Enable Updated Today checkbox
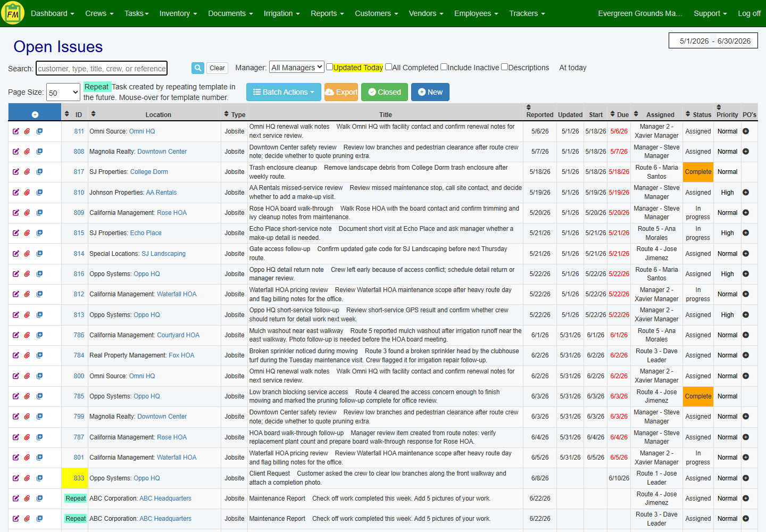 click(x=329, y=67)
